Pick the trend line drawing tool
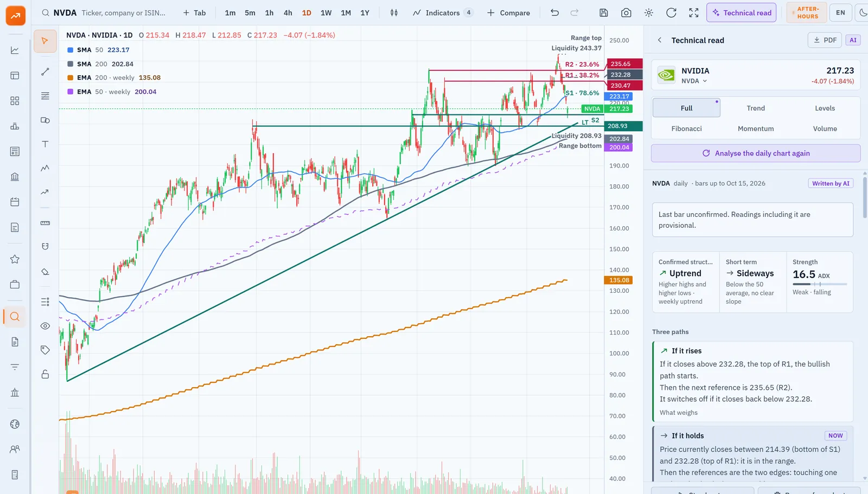 45,72
